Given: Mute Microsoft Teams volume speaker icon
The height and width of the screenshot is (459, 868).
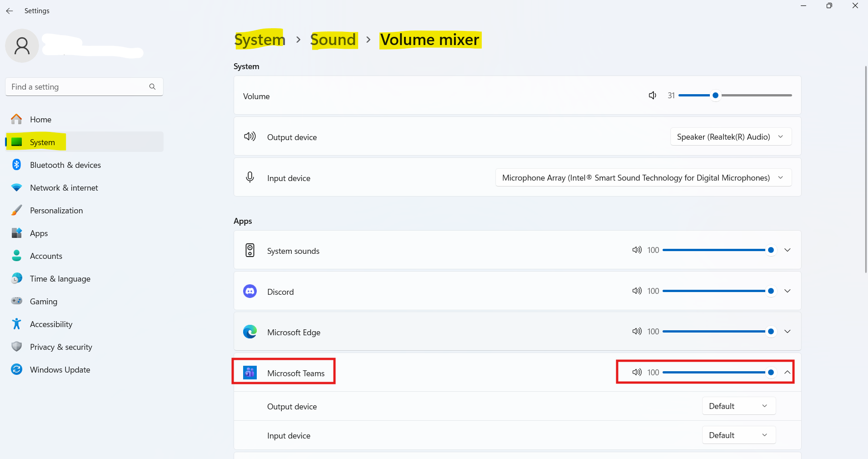Looking at the screenshot, I should tap(637, 372).
